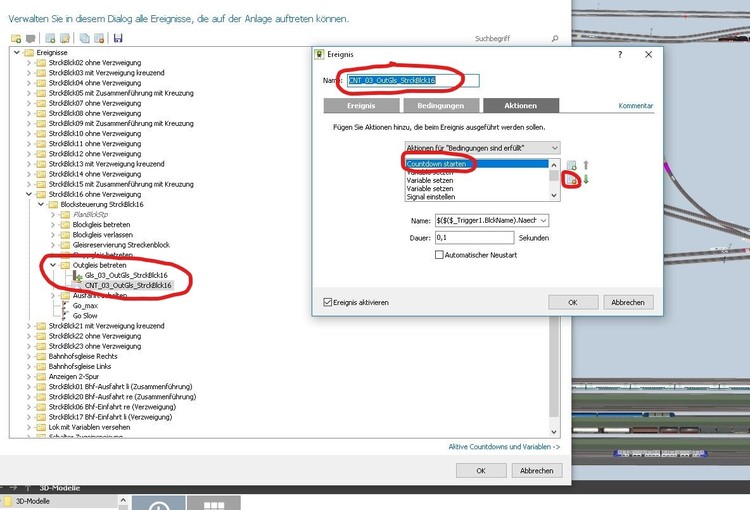Click the delete event toolbar icon
Image resolution: width=750 pixels, height=510 pixels.
click(99, 38)
